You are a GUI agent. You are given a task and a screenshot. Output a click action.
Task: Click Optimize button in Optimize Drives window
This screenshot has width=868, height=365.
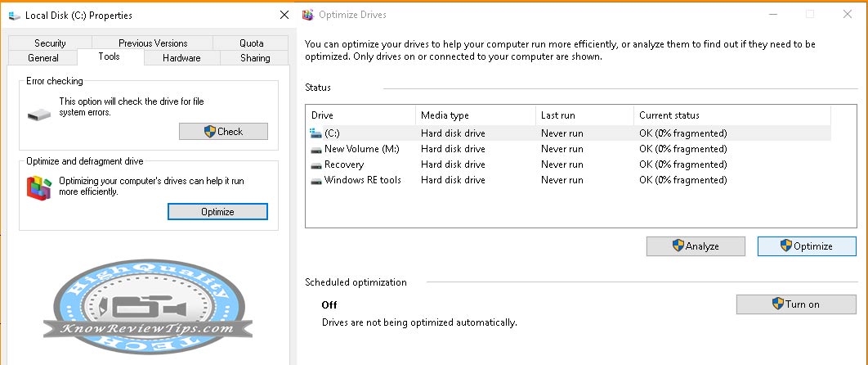tap(806, 246)
